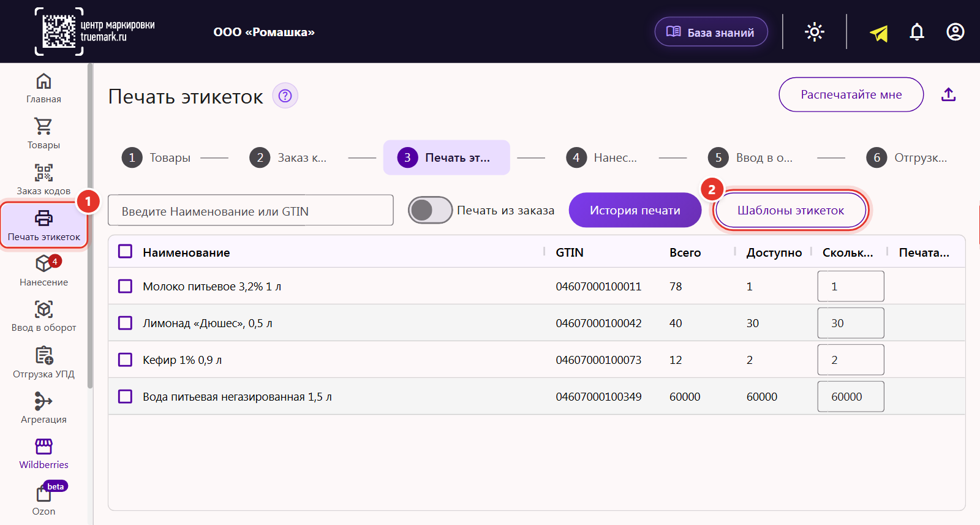Click the Наименование или GTIN search field
Screen dimensions: 980x525
click(x=251, y=210)
